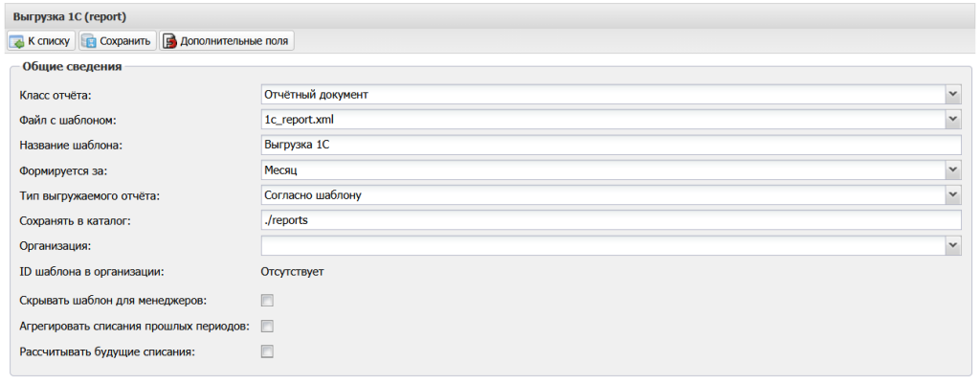Viewport: 980px width, 385px height.
Task: Click the 'Дополнительные поля' icon
Action: [169, 41]
